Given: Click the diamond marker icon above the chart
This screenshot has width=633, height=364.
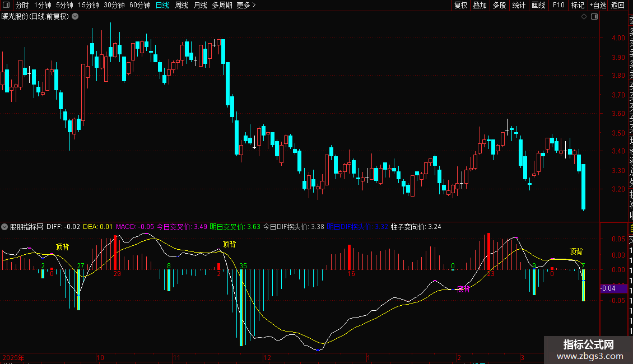Looking at the screenshot, I should [584, 17].
